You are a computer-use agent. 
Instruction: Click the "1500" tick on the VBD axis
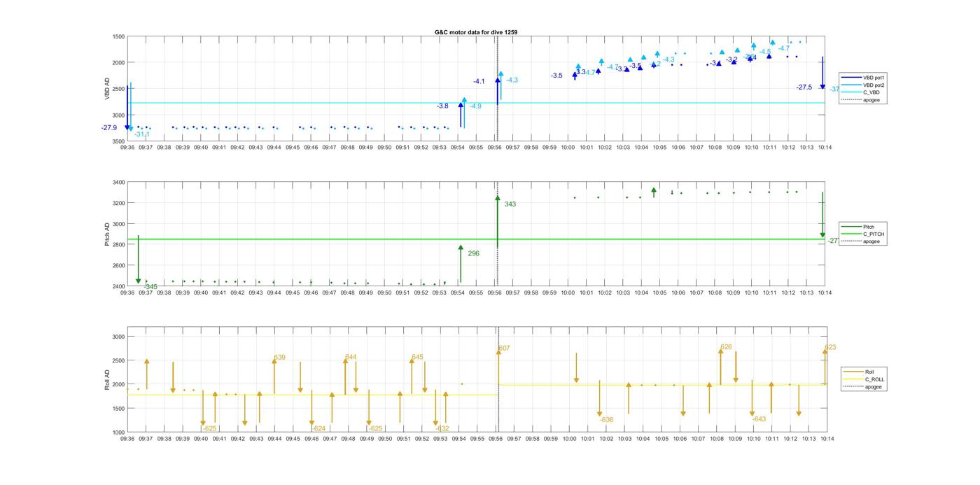point(118,36)
